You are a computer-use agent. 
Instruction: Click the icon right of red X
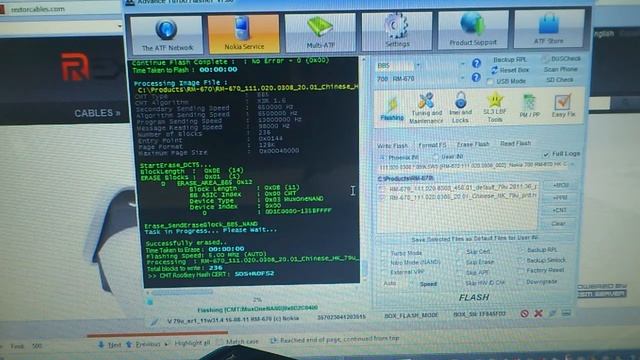(x=552, y=313)
